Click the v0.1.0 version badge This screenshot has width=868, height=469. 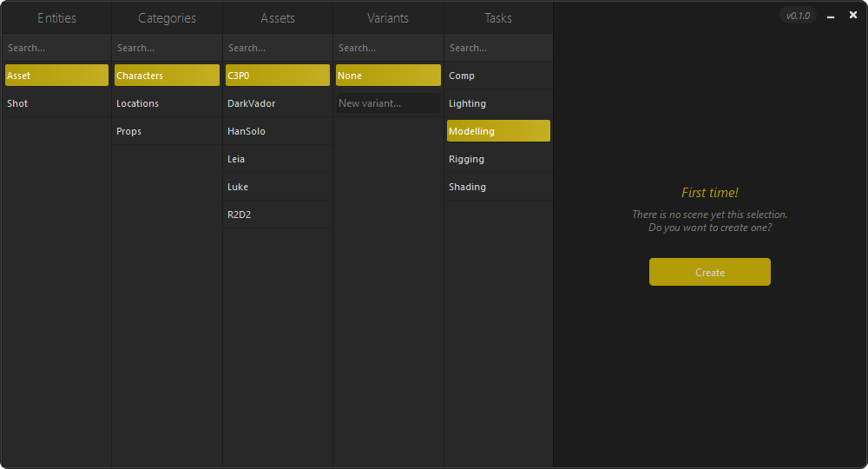[798, 16]
